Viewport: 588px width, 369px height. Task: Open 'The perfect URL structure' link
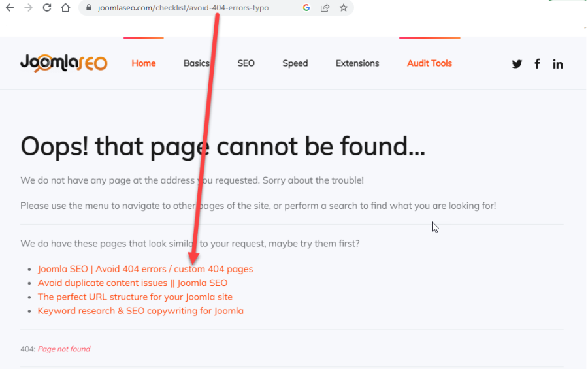tap(135, 297)
